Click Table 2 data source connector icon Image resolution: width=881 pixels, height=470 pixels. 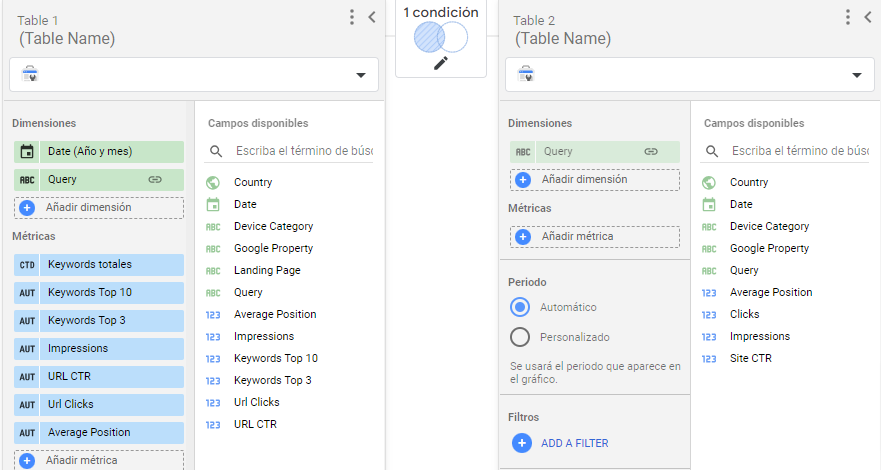click(x=525, y=74)
